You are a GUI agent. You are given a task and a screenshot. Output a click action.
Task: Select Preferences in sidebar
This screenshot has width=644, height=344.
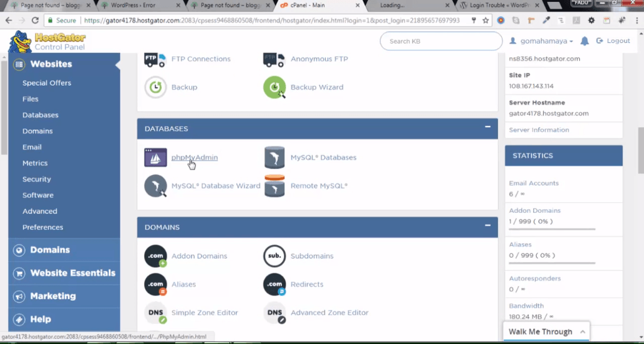pyautogui.click(x=43, y=227)
